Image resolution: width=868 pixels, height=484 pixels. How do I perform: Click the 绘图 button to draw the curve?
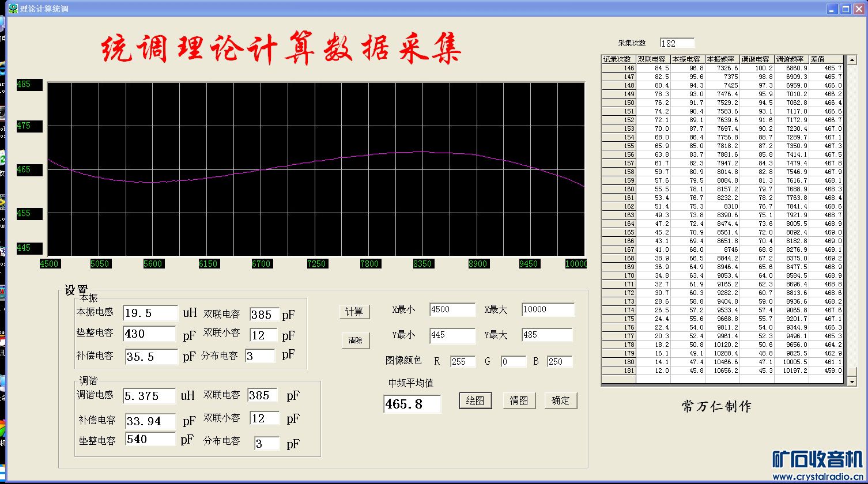[475, 400]
